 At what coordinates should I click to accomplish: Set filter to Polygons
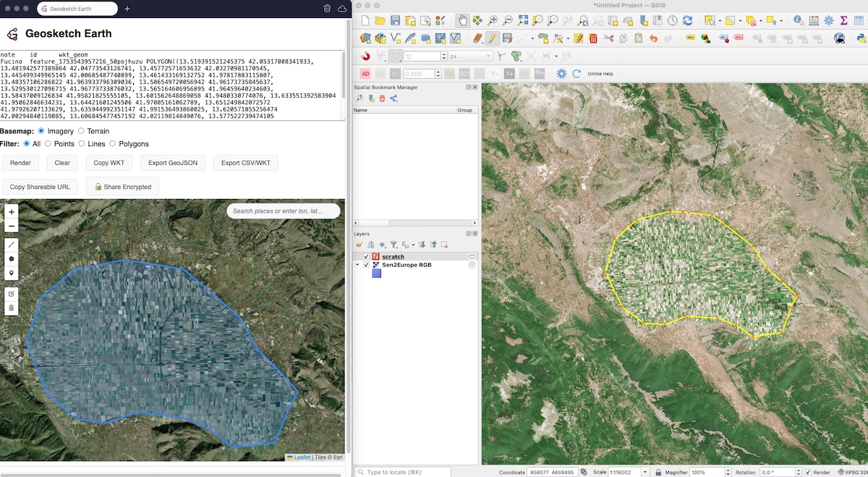[x=114, y=143]
